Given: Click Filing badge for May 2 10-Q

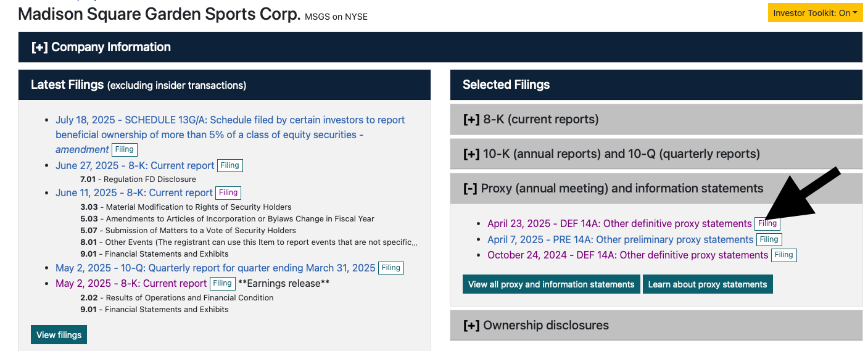Looking at the screenshot, I should click(x=391, y=268).
